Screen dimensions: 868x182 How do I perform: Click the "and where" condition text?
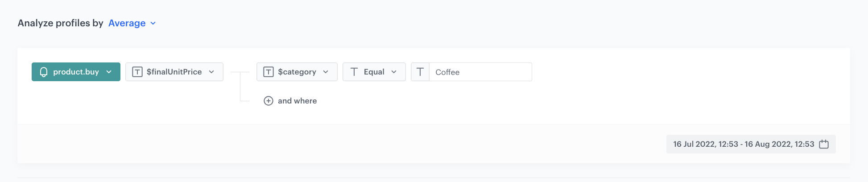tap(297, 101)
